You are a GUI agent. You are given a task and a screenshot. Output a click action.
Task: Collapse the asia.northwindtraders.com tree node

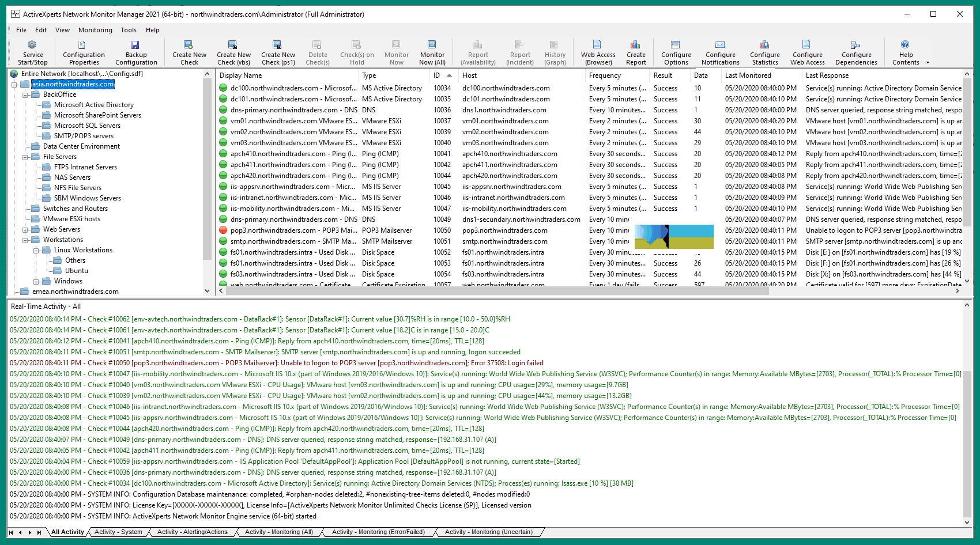point(14,84)
